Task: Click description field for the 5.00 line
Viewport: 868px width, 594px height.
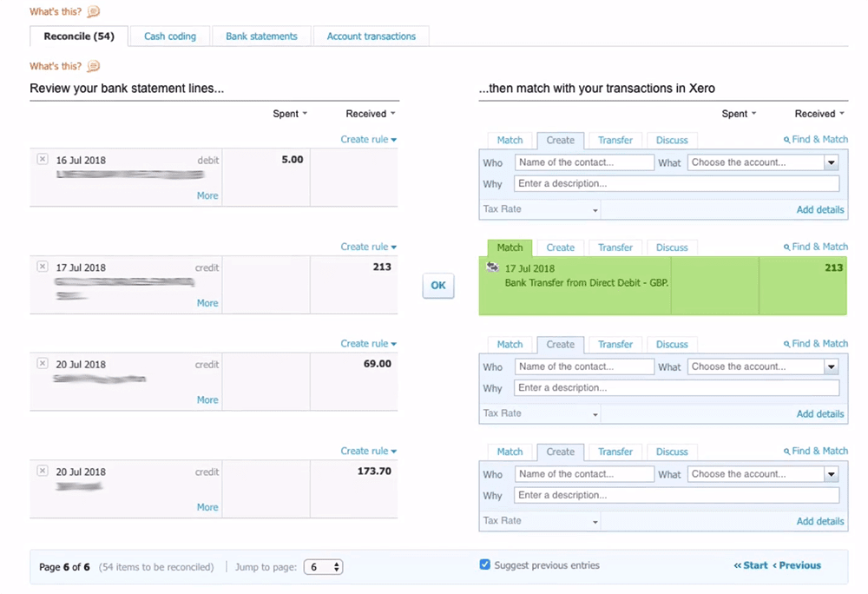Action: tap(676, 183)
